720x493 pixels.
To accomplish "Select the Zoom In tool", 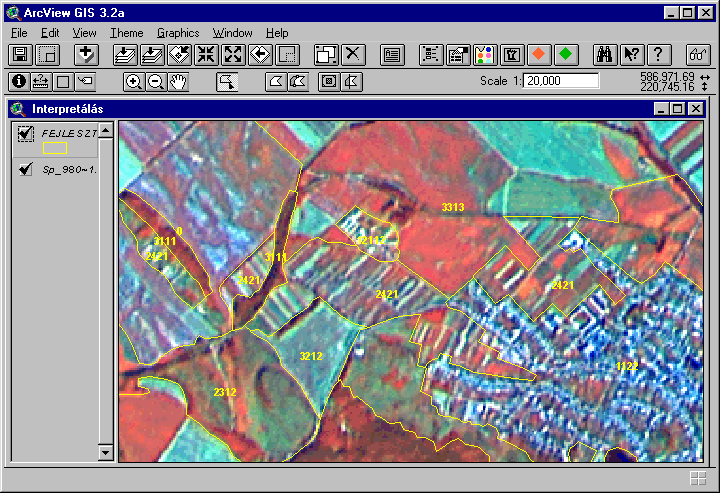I will pos(133,82).
